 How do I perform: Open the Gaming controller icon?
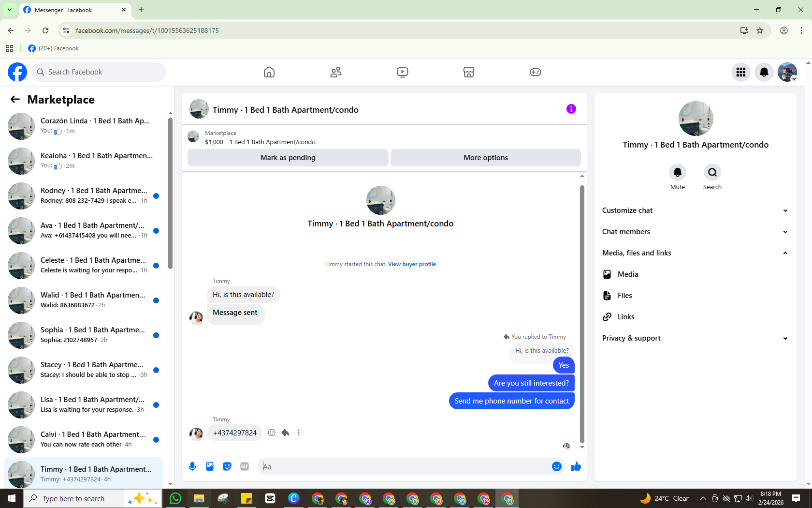pos(536,72)
